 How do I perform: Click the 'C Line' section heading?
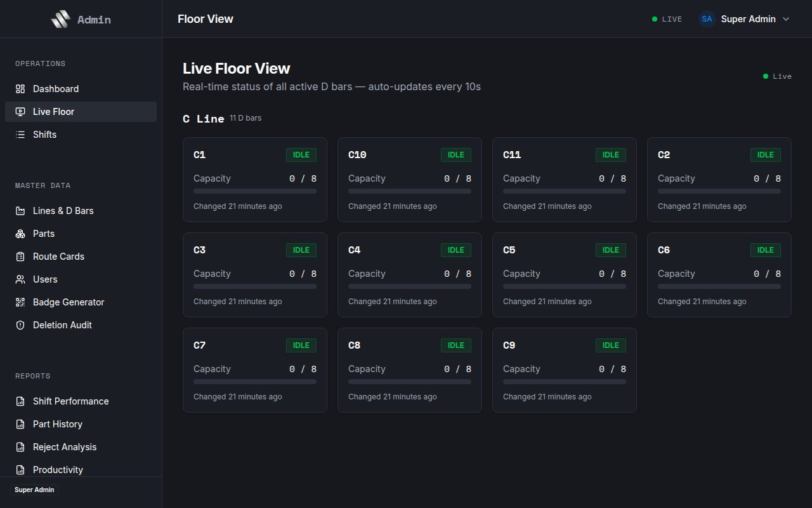[x=204, y=119]
